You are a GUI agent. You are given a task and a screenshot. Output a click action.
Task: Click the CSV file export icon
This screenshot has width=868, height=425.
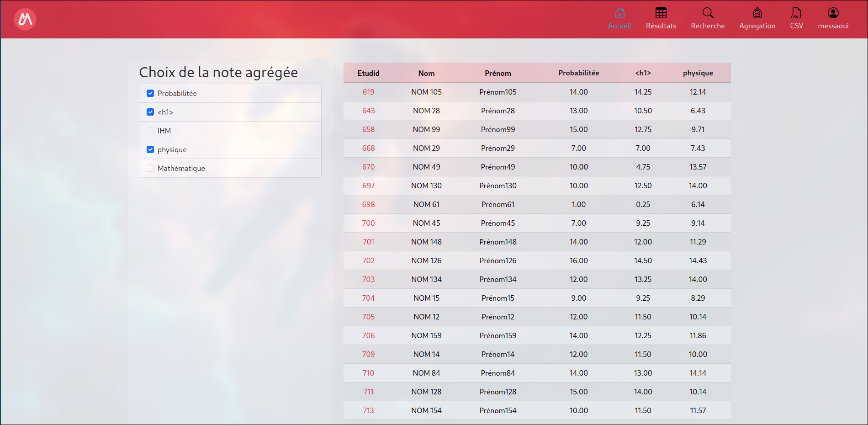(x=796, y=13)
